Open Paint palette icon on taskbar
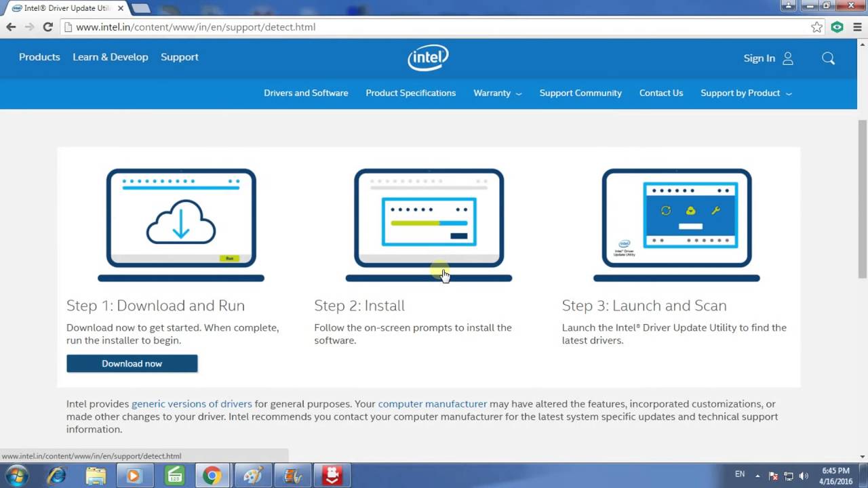 coord(253,476)
